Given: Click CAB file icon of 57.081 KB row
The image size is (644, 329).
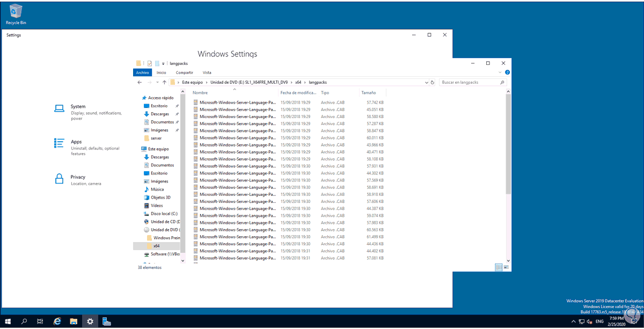Looking at the screenshot, I should pyautogui.click(x=196, y=258).
